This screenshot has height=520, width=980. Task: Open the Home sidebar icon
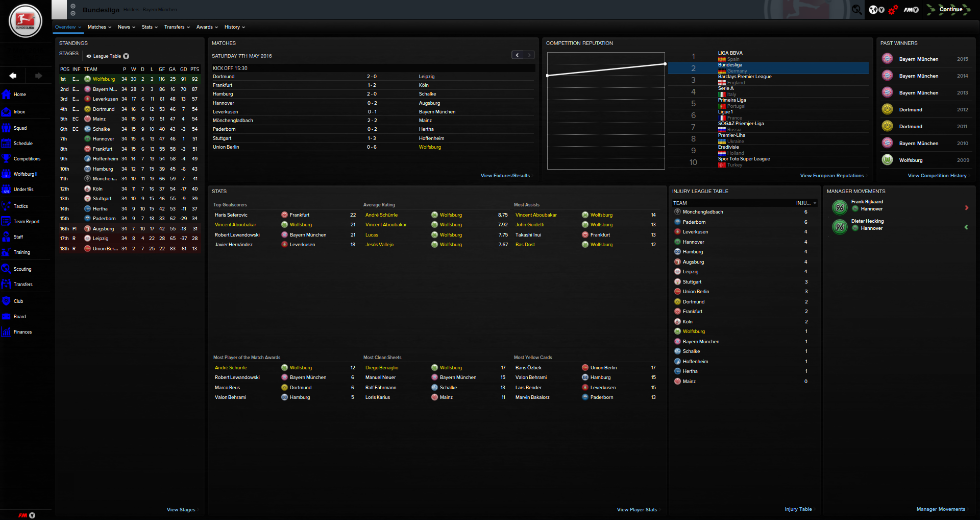coord(6,94)
